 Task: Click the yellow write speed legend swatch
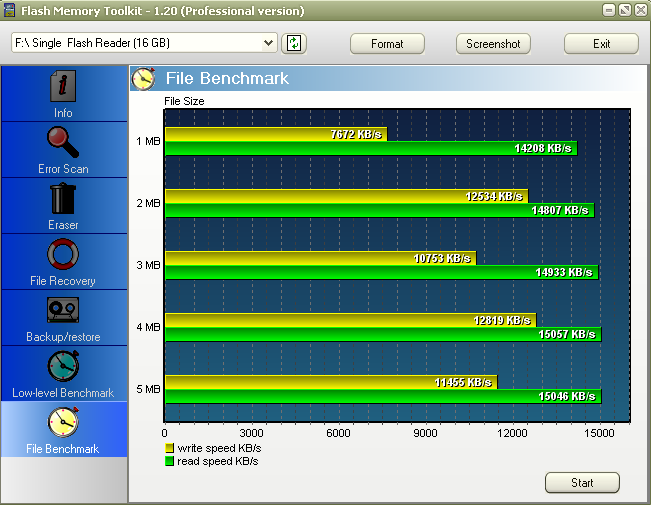[x=169, y=448]
